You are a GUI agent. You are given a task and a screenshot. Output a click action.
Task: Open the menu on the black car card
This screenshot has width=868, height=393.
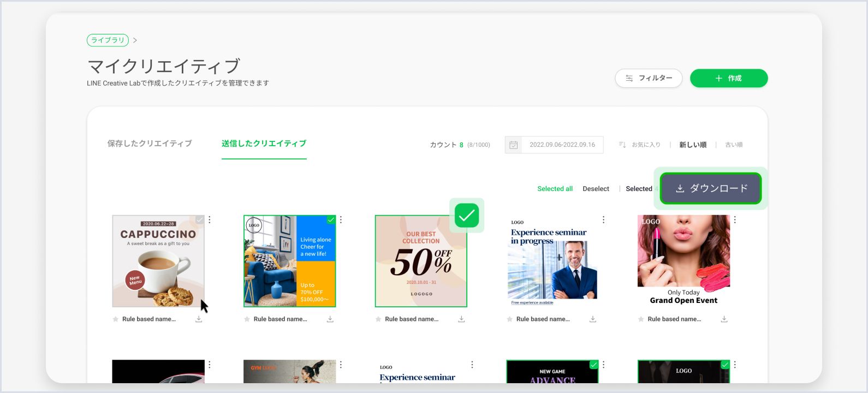point(210,365)
